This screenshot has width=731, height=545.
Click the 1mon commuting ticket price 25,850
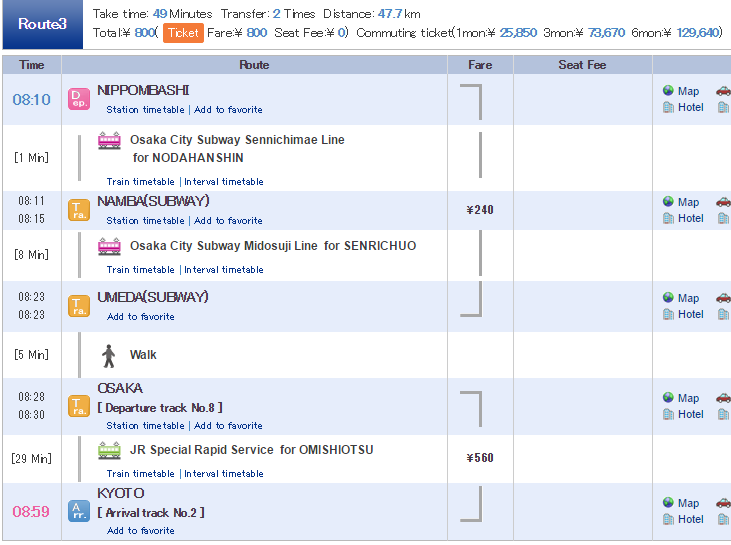pyautogui.click(x=518, y=33)
